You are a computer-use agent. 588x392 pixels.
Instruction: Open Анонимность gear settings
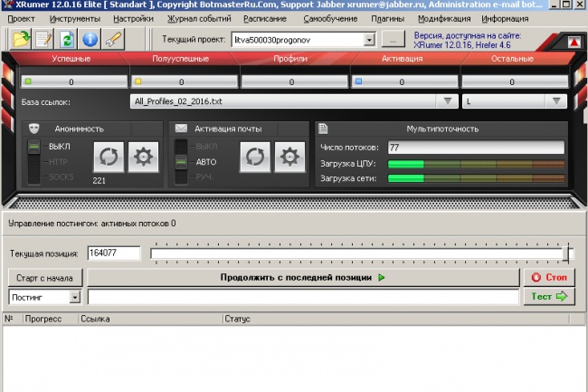pyautogui.click(x=143, y=157)
